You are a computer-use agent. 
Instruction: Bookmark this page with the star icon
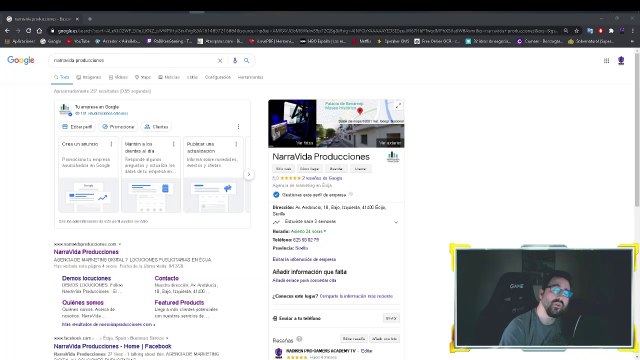click(x=576, y=31)
